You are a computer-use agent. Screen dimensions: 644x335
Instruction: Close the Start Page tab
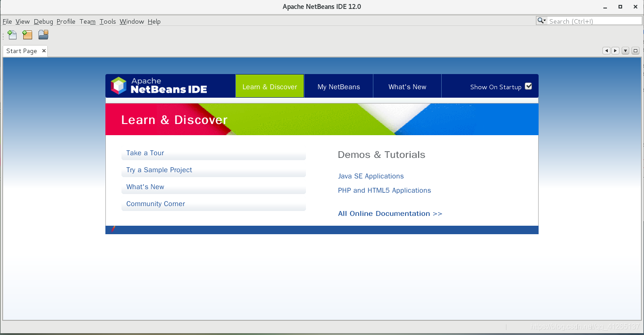click(44, 51)
